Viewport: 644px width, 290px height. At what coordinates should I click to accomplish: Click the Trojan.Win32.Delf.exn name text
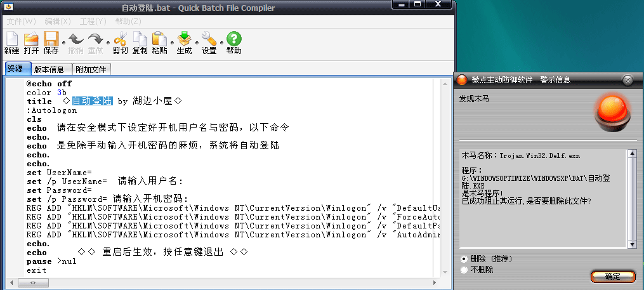(x=540, y=155)
